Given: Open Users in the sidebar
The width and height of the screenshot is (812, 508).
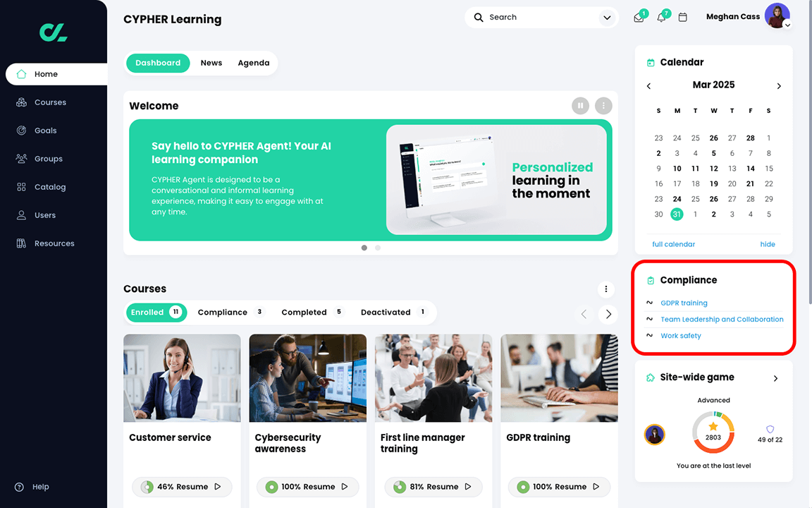Looking at the screenshot, I should pyautogui.click(x=45, y=215).
